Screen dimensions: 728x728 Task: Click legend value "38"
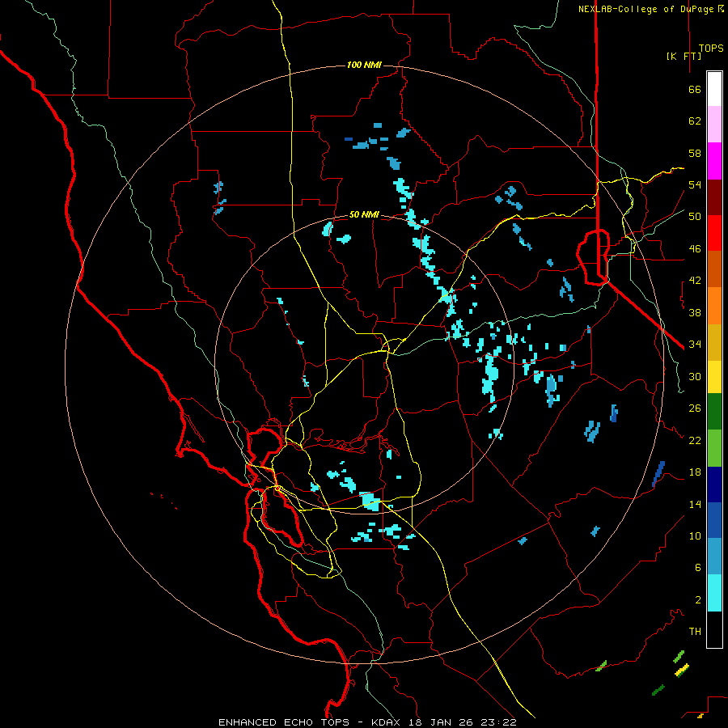coord(695,312)
